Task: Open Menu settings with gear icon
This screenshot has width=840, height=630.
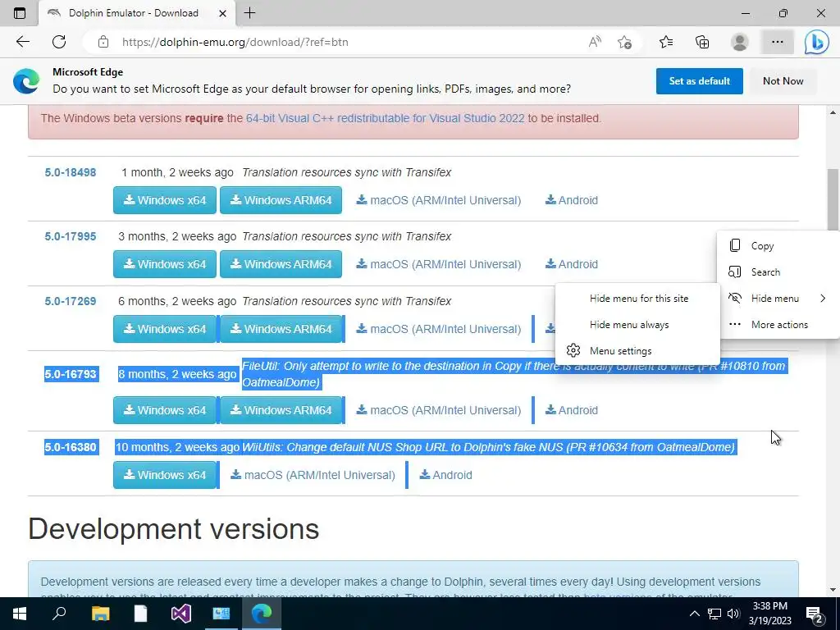Action: tap(637, 351)
